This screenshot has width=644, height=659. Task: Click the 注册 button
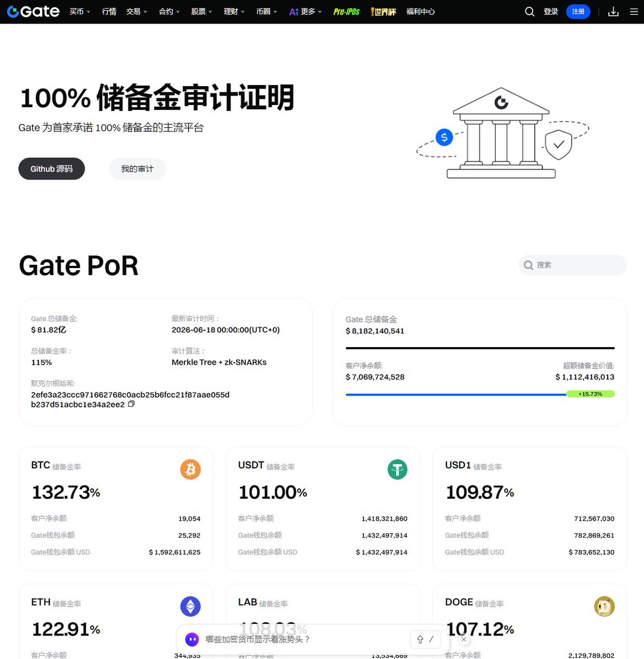(578, 12)
